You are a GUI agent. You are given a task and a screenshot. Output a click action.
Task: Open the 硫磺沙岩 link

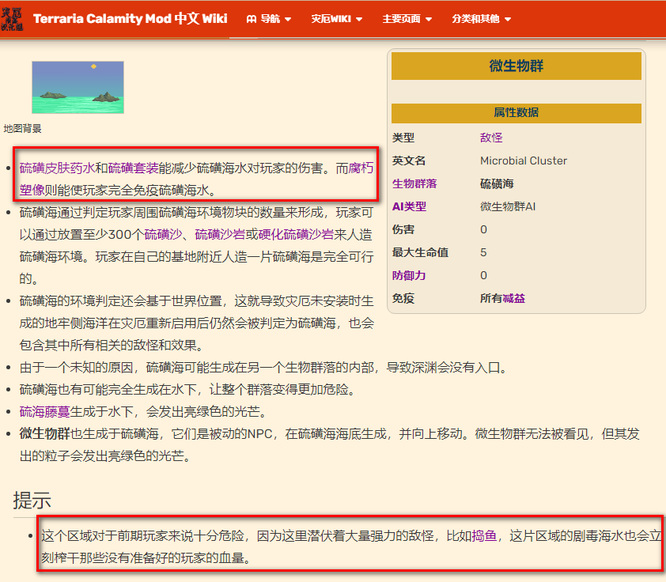(x=220, y=234)
